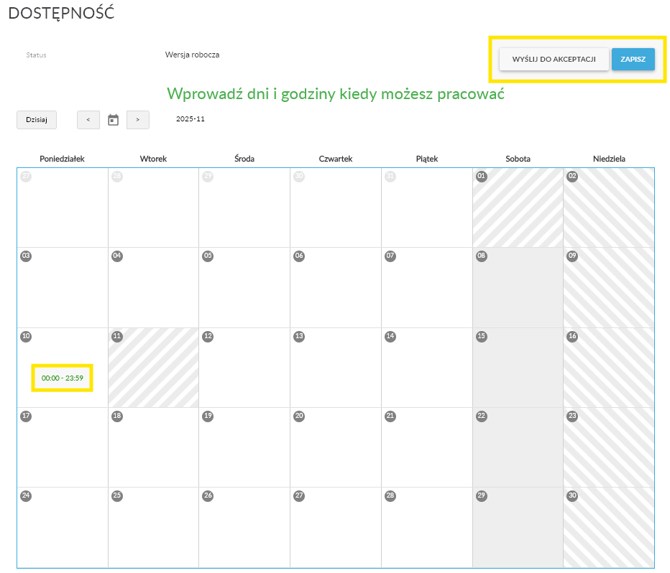
Task: Click the Dzisiaj button
Action: click(x=36, y=120)
